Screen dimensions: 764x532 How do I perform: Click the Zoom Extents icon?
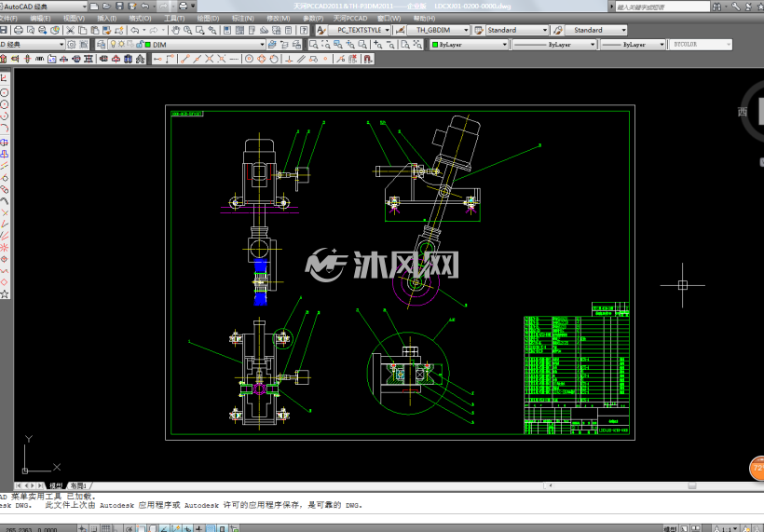417,45
